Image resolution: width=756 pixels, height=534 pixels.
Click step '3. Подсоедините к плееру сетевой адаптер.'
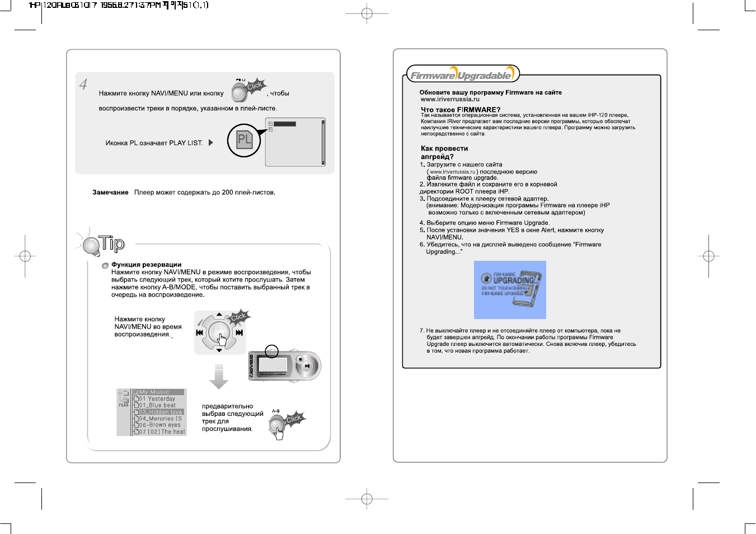click(484, 199)
